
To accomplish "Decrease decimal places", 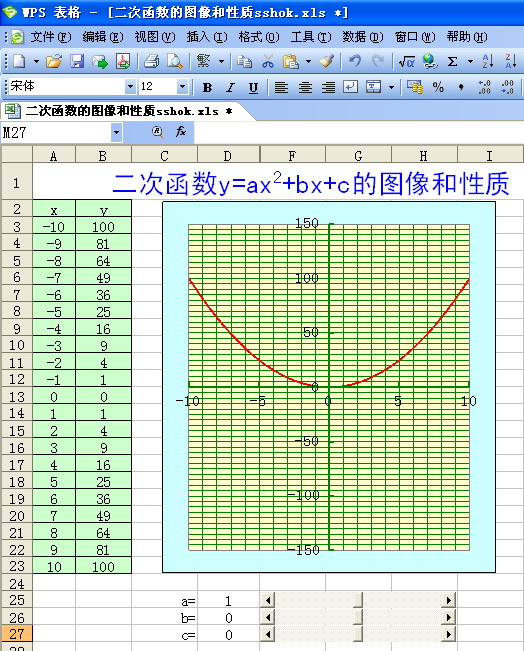I will [507, 87].
